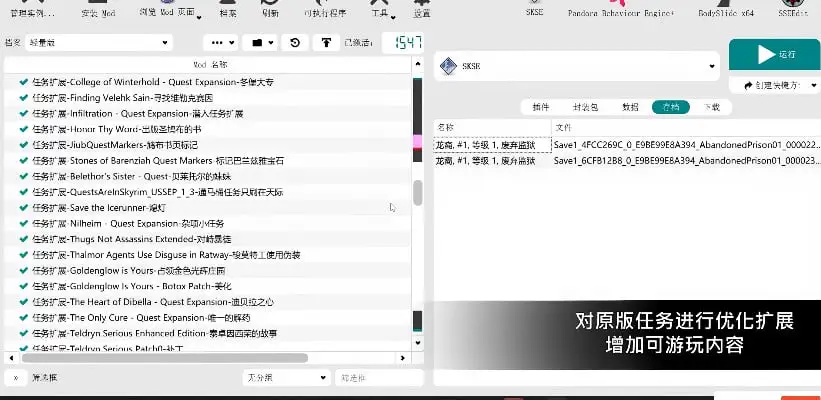821x400 pixels.
Task: Click the horizontal scrollbar left arrow
Action: tap(10, 358)
